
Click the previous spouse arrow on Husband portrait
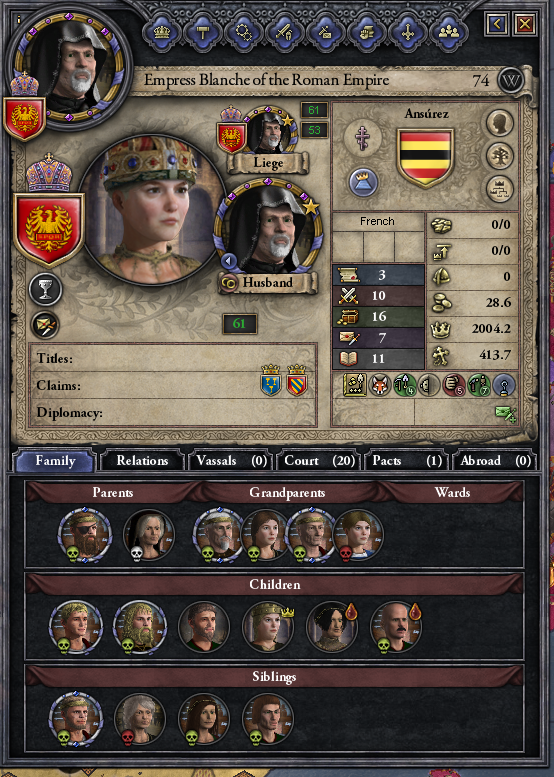228,260
